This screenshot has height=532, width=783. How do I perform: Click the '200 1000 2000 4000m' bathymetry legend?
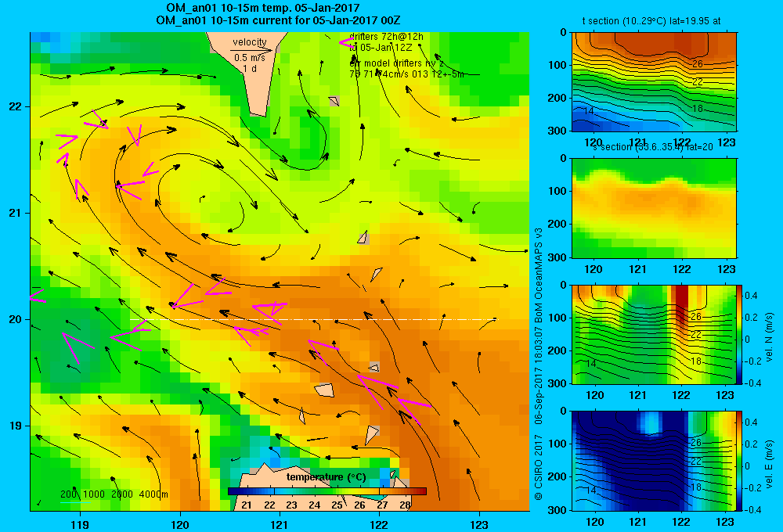pyautogui.click(x=114, y=494)
